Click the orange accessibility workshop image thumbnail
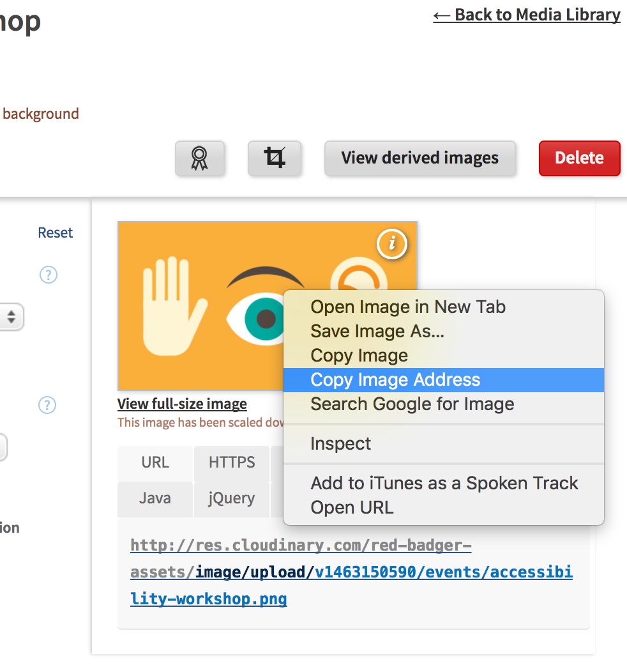Viewport: 627px width, 672px height. tap(198, 307)
